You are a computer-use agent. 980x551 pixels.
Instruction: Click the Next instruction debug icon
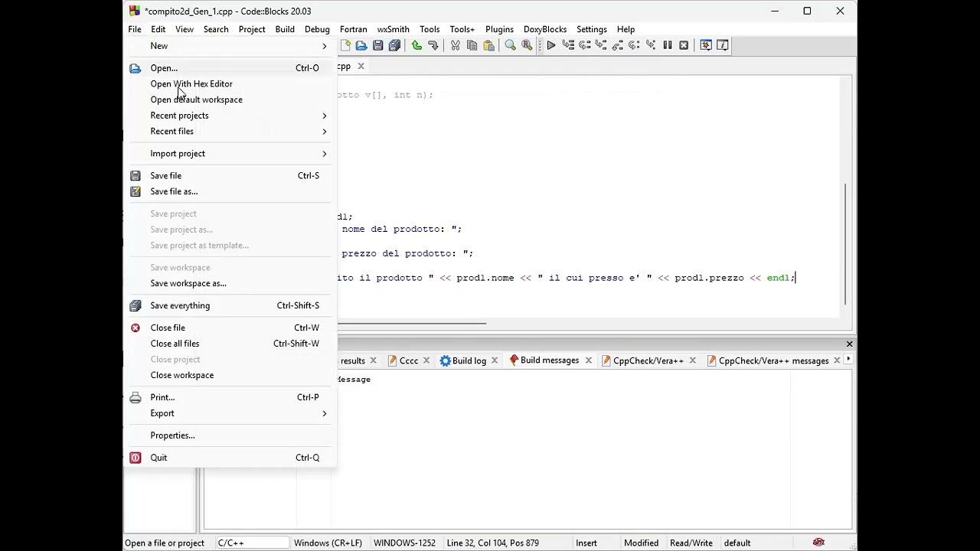coord(634,46)
